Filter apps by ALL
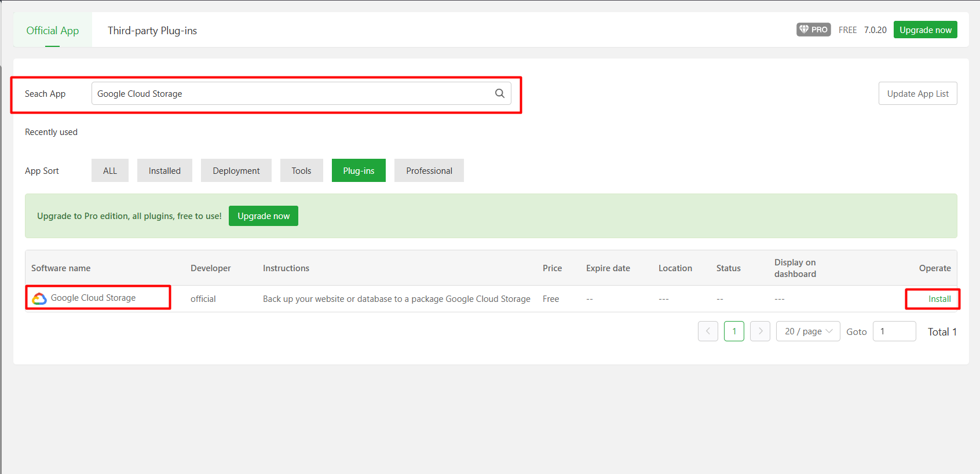This screenshot has width=980, height=474. 110,170
